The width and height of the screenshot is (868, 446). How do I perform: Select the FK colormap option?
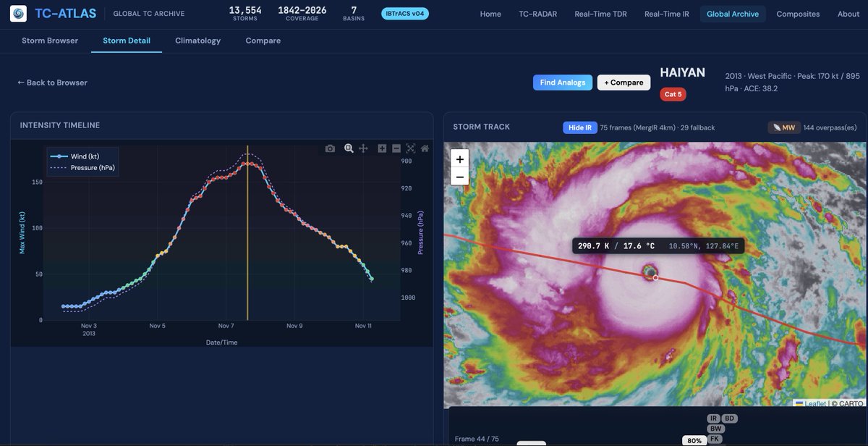pos(715,439)
